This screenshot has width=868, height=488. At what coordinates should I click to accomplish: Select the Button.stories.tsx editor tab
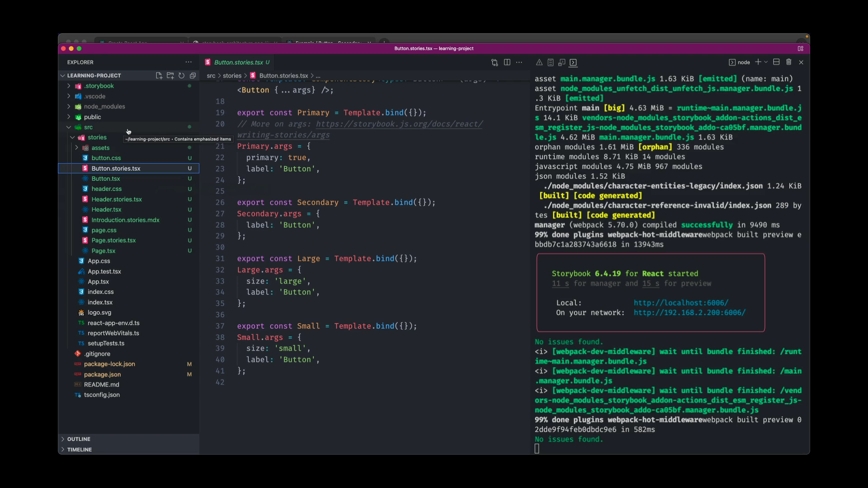(238, 62)
